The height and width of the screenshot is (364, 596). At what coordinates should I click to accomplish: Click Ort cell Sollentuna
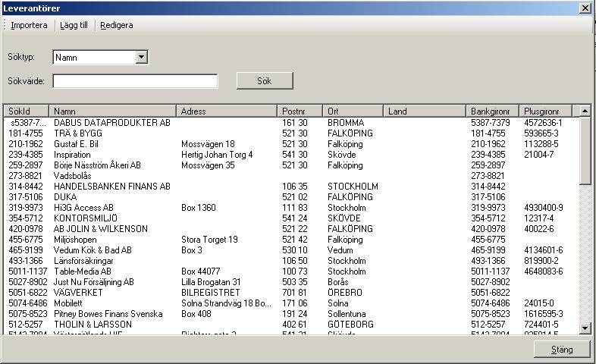click(x=347, y=314)
